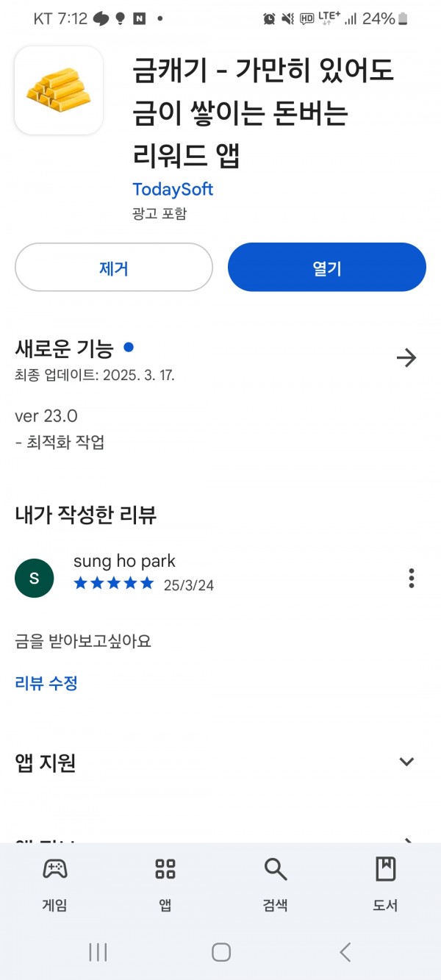Open review options three-dot menu
441x980 pixels.
(412, 578)
